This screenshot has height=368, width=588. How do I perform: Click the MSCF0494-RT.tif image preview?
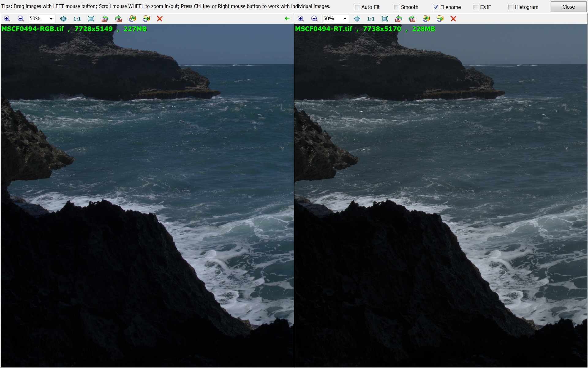(441, 196)
